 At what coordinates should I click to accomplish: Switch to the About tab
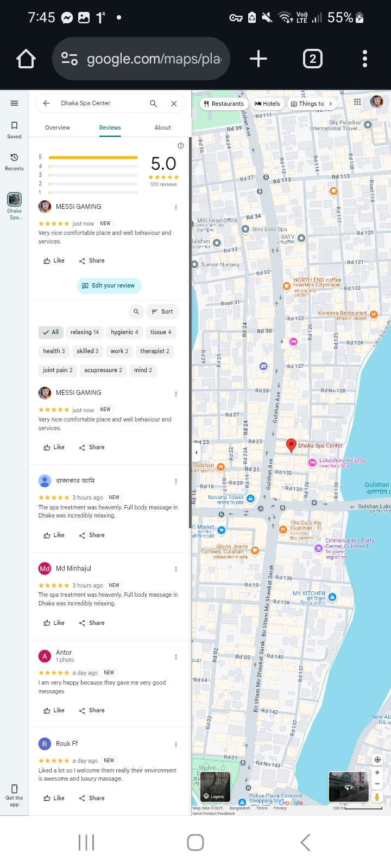(x=162, y=127)
